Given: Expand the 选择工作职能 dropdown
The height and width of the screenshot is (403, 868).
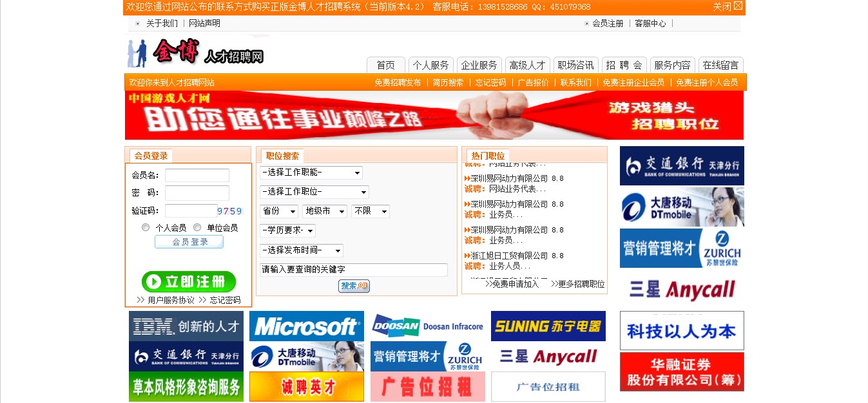Looking at the screenshot, I should click(311, 173).
